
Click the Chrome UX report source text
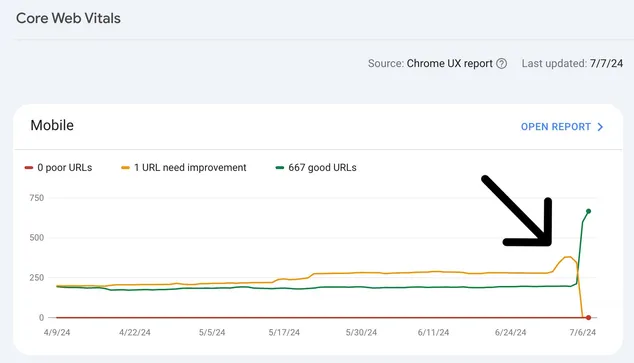(450, 64)
